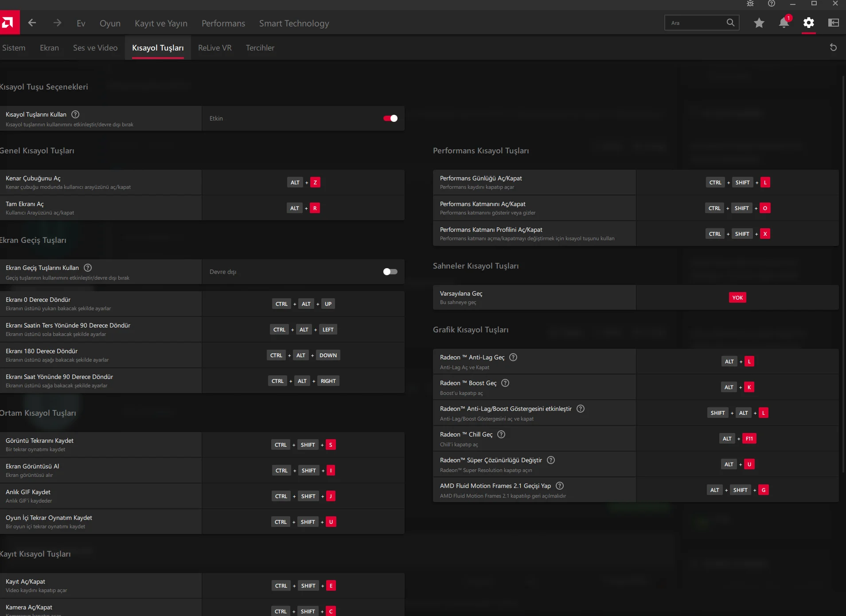Edit the Radeon Chill Geç hotkey

click(x=738, y=439)
